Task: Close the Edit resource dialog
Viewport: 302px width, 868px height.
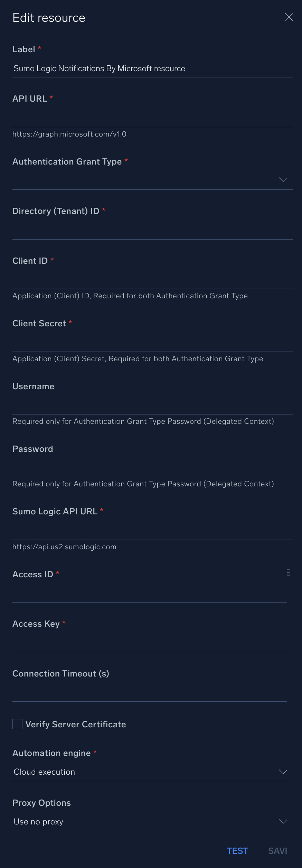Action: 289,17
